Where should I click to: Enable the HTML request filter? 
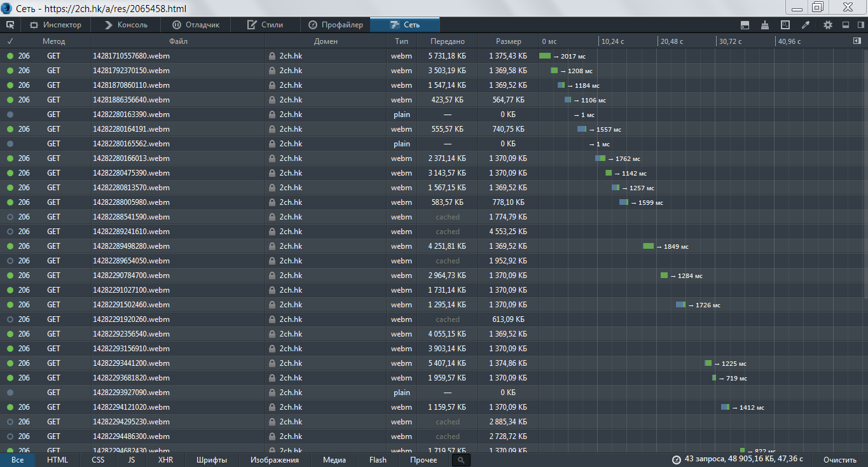pyautogui.click(x=57, y=460)
